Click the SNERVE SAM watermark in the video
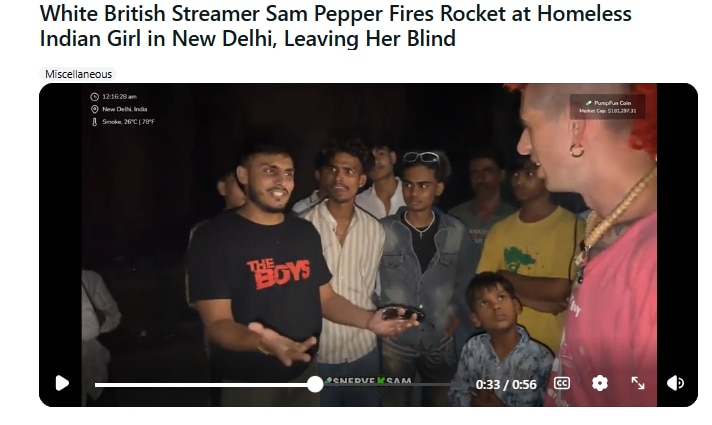The width and height of the screenshot is (712, 425). [369, 381]
